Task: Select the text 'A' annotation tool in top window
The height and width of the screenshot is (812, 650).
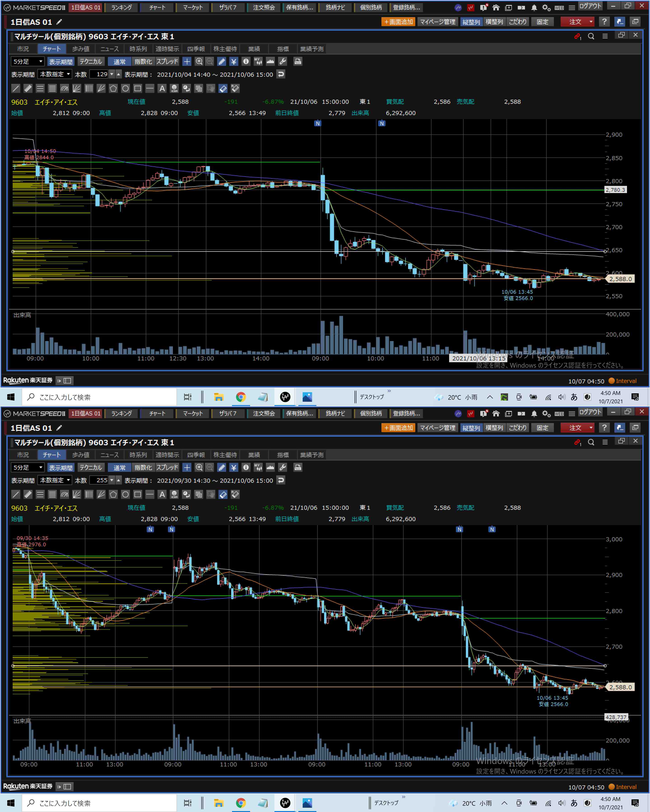Action: point(162,88)
